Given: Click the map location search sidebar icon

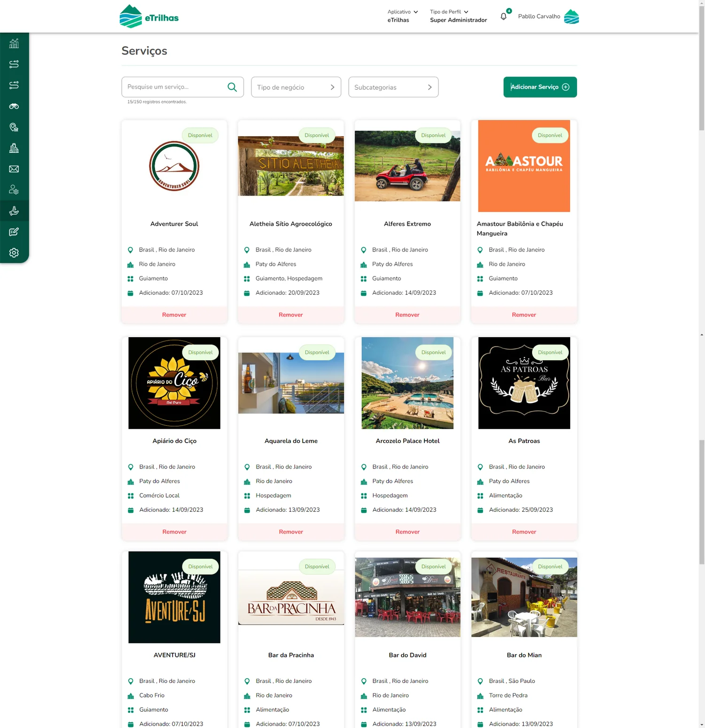Looking at the screenshot, I should click(x=14, y=127).
